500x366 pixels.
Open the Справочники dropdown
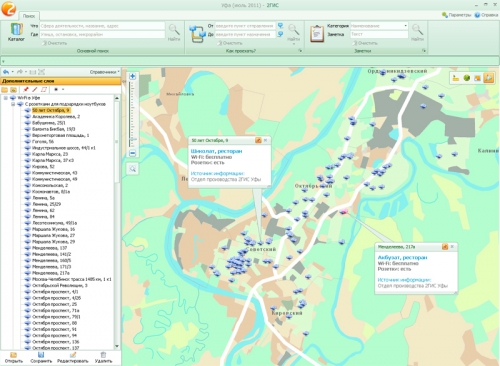(x=104, y=72)
